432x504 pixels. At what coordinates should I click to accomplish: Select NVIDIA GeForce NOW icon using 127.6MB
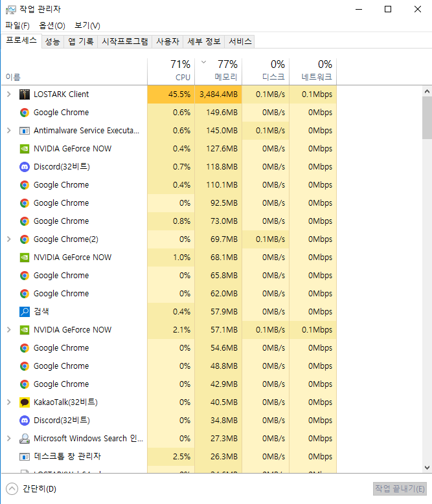25,149
